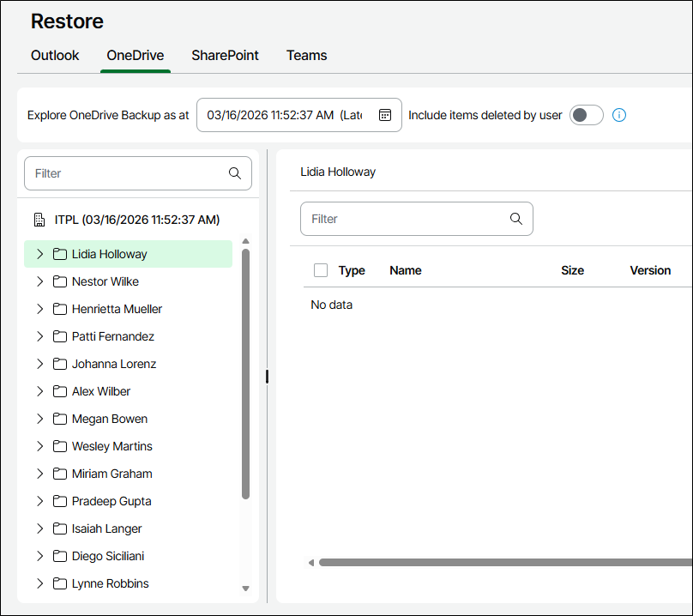Screen dimensions: 693x616
Task: Click the search icon in the left tree filter
Action: (x=235, y=173)
